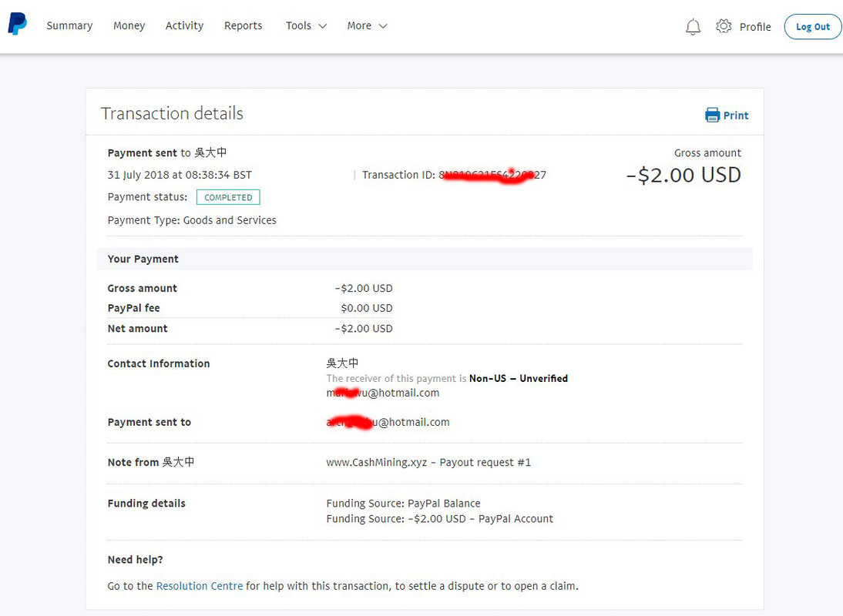The height and width of the screenshot is (616, 843).
Task: Click the 'Payment sent to' email address
Action: 388,422
